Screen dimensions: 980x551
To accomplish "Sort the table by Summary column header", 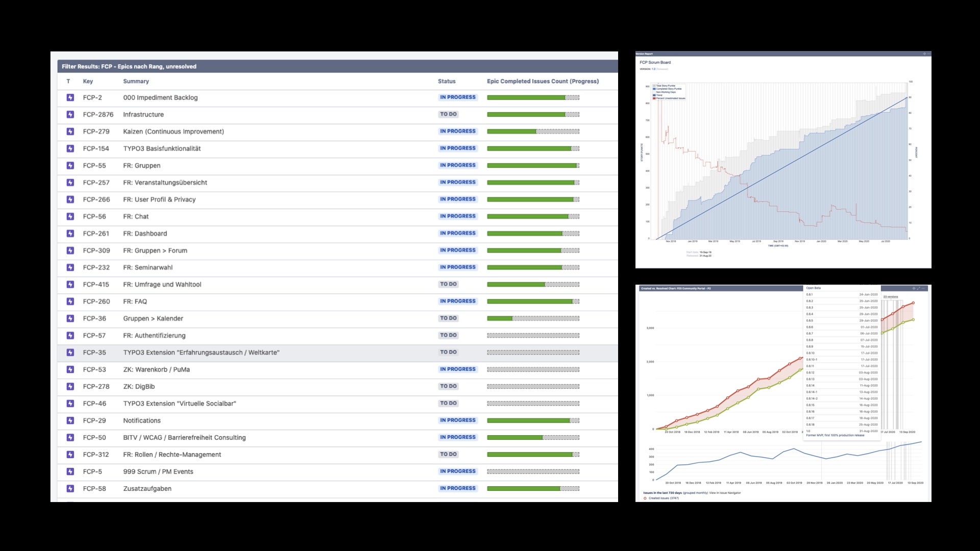I will point(136,81).
